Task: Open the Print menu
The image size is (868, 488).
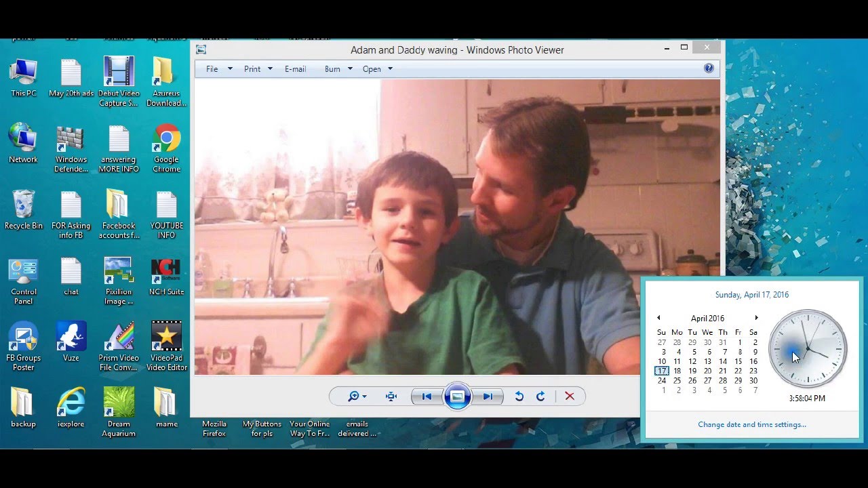Action: pyautogui.click(x=252, y=69)
